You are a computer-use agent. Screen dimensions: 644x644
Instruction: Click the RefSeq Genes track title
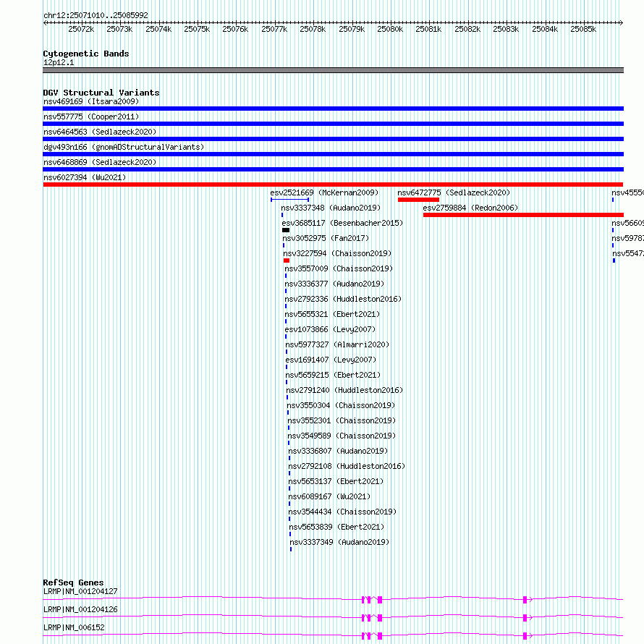pos(74,582)
